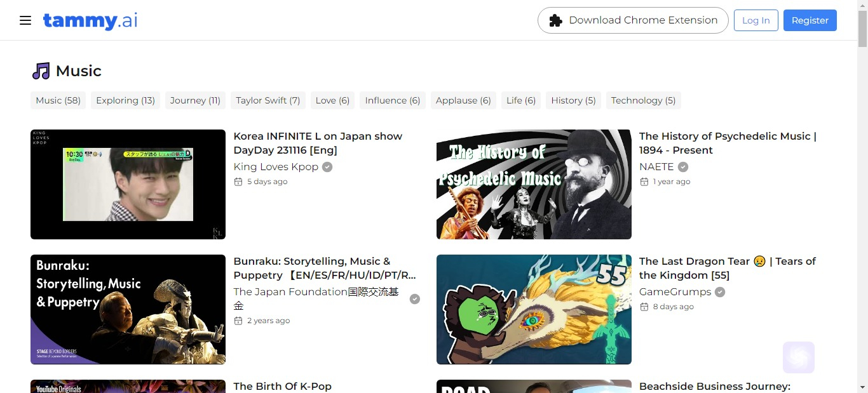Image resolution: width=868 pixels, height=393 pixels.
Task: Click King Loves Kpop channel name
Action: click(276, 167)
